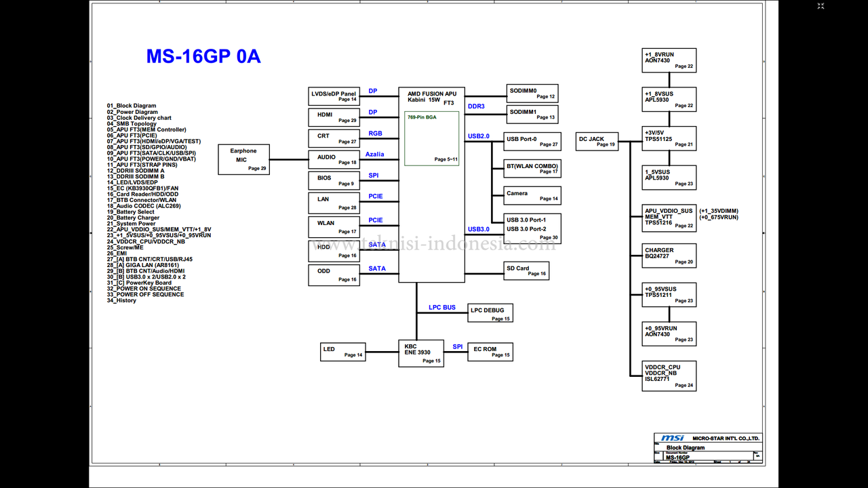Click 'Block Diagram' title block field
The image size is (868, 488).
point(686,448)
